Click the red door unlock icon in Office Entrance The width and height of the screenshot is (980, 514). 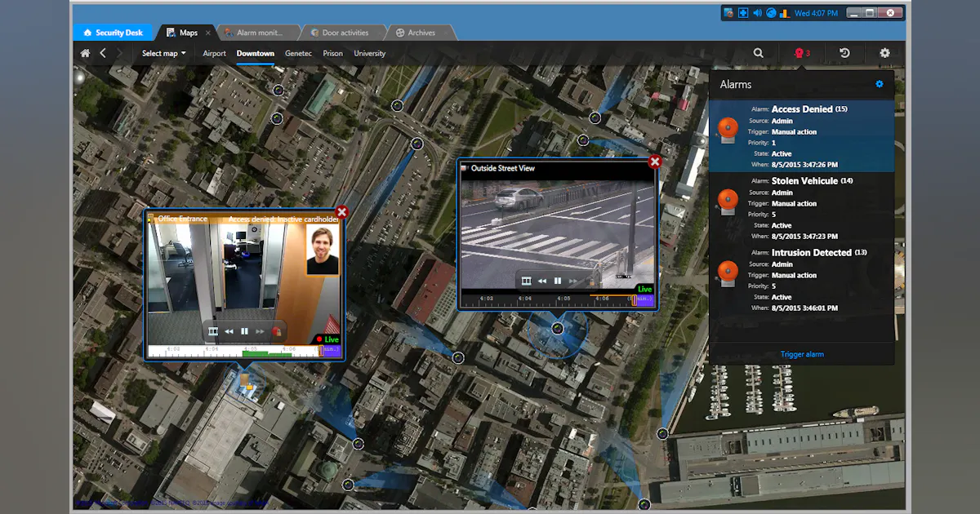276,331
